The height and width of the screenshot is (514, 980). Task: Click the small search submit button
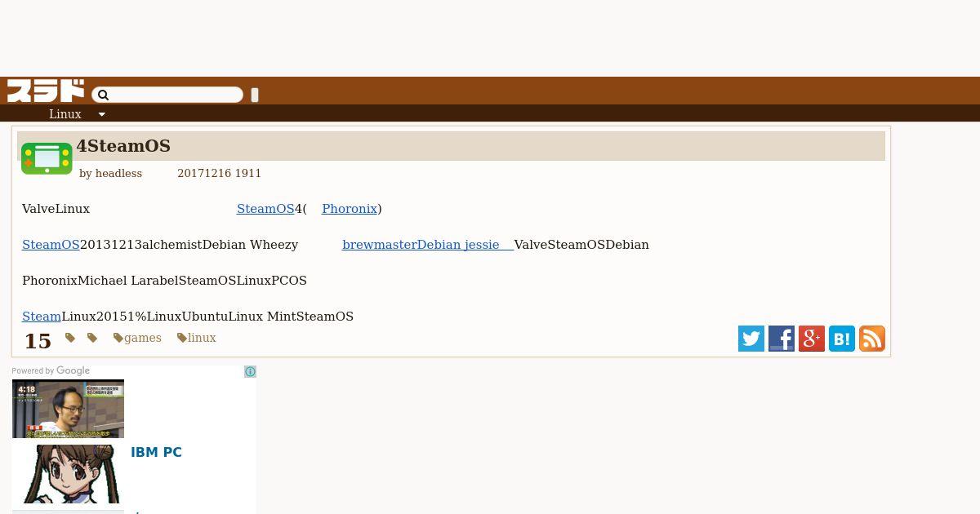click(255, 95)
